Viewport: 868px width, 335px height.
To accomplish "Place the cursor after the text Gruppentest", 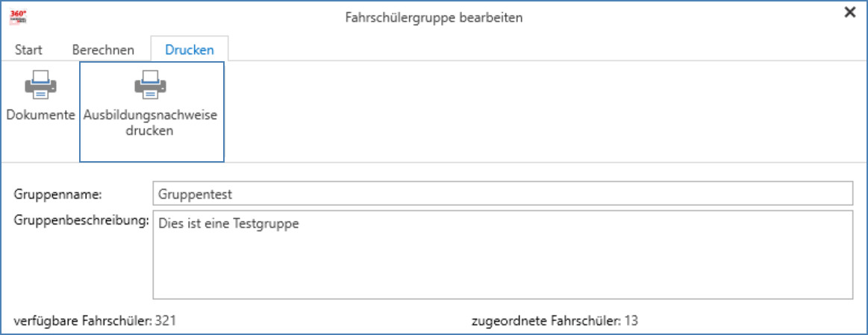I will [x=234, y=194].
